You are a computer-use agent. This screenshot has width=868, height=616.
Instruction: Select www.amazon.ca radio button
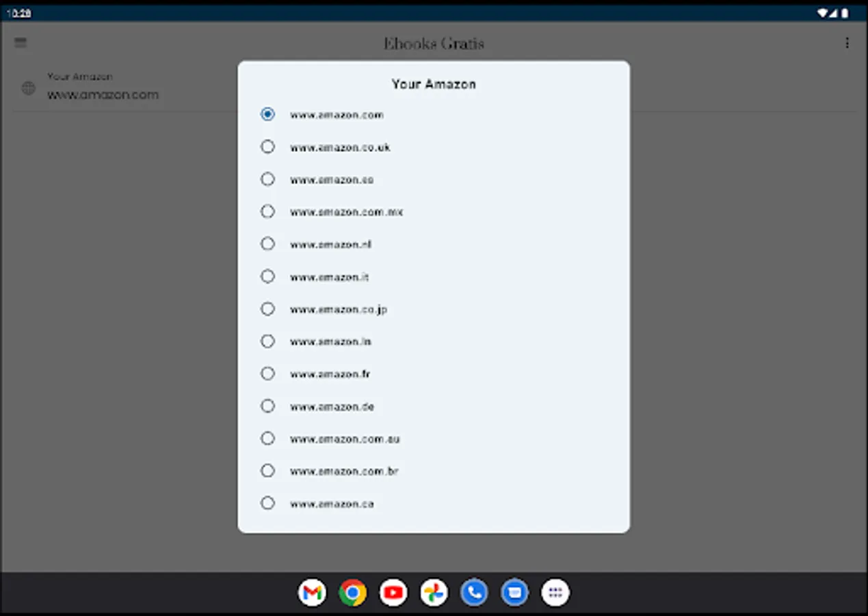267,503
